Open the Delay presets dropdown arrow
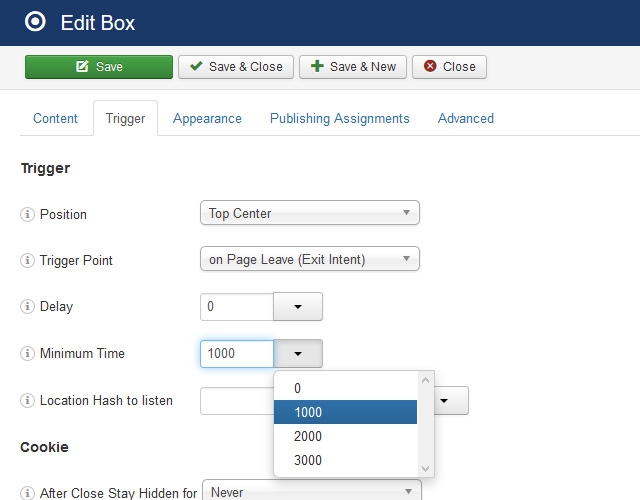 298,307
